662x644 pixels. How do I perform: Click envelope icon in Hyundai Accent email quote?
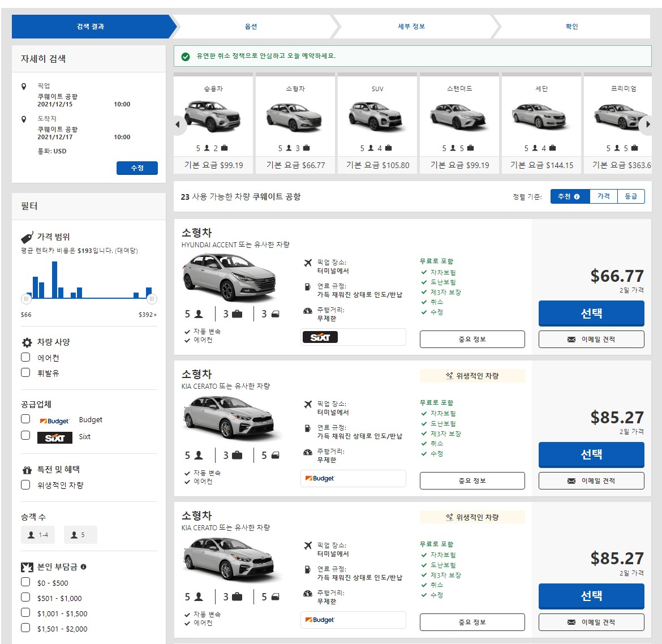click(571, 340)
